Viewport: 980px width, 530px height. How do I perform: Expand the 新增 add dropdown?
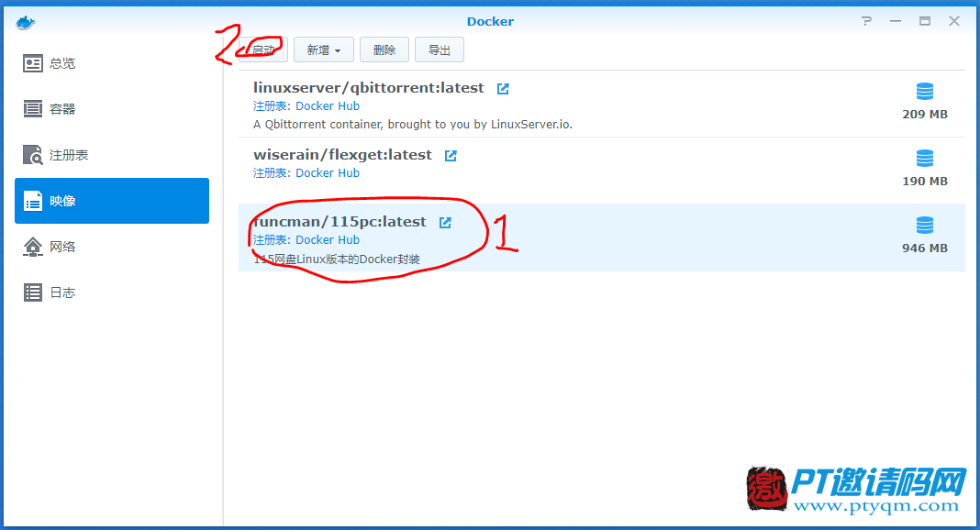pos(324,50)
